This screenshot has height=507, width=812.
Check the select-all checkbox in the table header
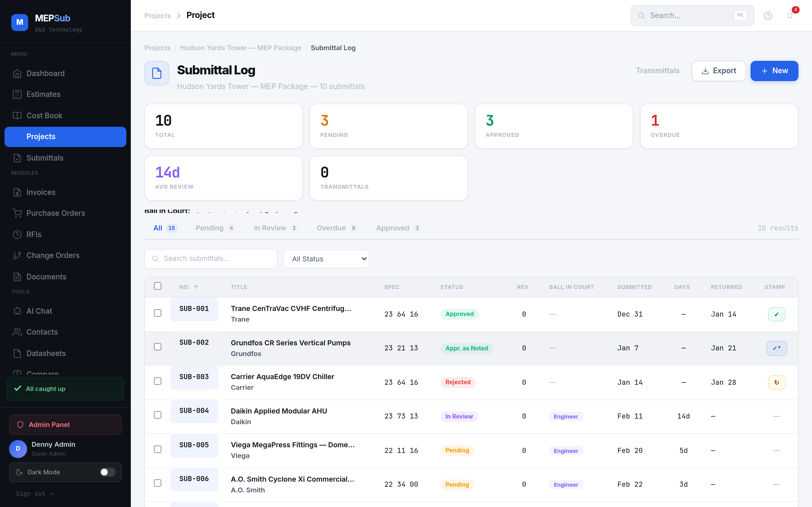(x=157, y=286)
